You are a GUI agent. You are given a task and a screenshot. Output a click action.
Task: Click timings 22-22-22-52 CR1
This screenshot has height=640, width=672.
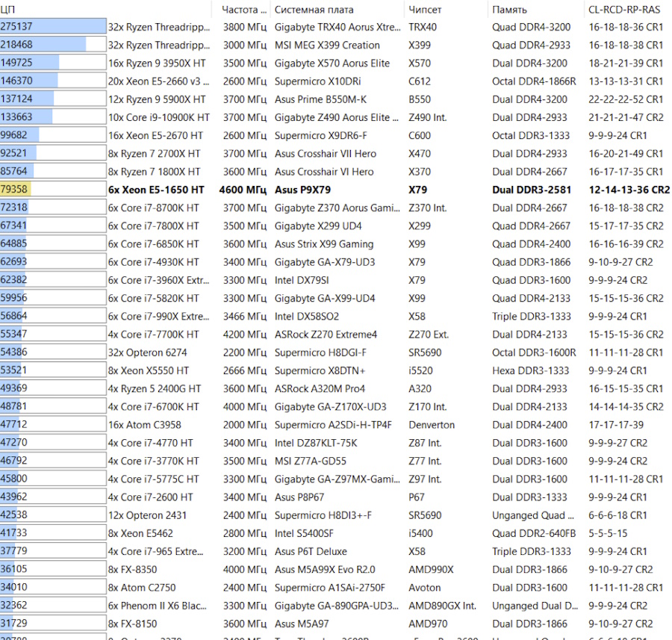tap(626, 99)
